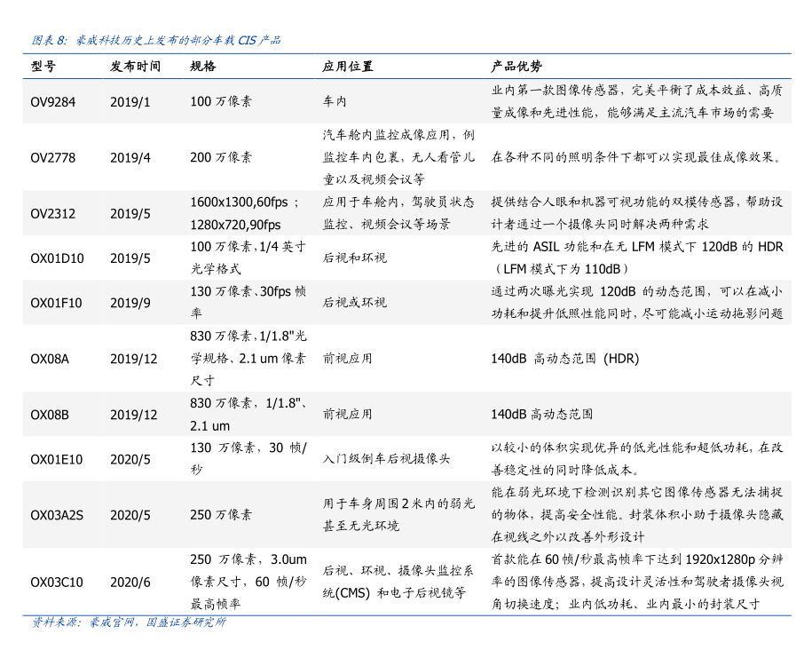Viewport: 812px width, 650px height.
Task: Click the spec cell in the OX08A row
Action: 248,358
